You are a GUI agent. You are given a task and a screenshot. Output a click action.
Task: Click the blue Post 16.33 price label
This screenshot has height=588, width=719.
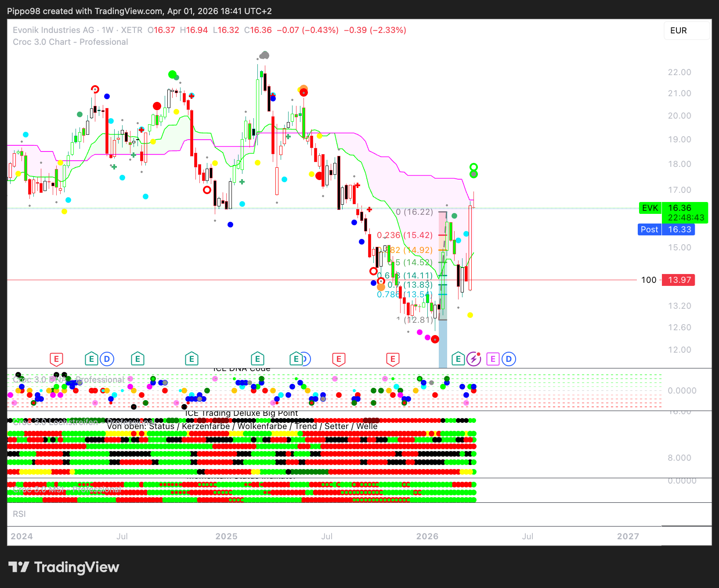[666, 230]
